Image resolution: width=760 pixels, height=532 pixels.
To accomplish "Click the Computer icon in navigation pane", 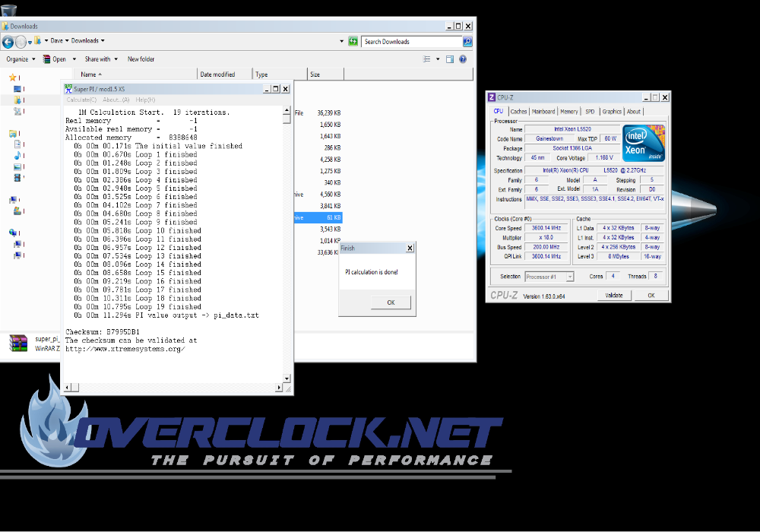I will click(x=13, y=200).
